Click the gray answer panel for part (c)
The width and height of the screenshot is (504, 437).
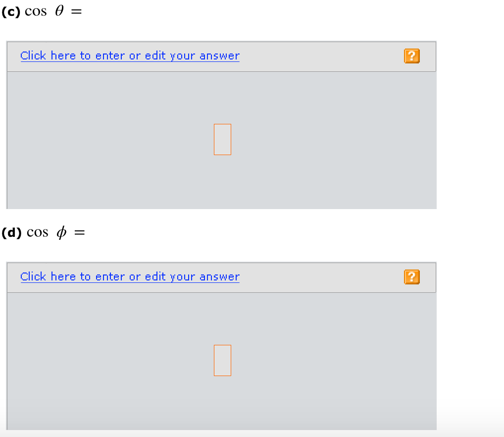click(x=221, y=140)
